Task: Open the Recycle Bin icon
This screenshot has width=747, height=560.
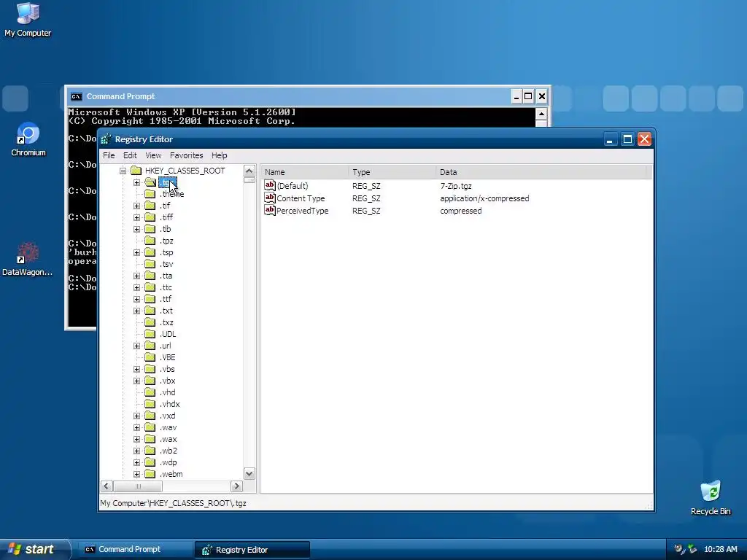Action: (x=711, y=497)
